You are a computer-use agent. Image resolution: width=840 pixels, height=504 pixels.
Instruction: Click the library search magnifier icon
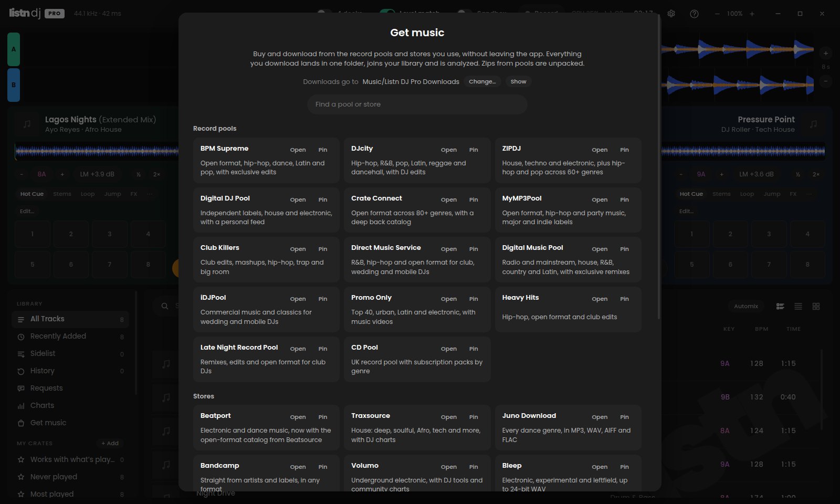(x=165, y=306)
